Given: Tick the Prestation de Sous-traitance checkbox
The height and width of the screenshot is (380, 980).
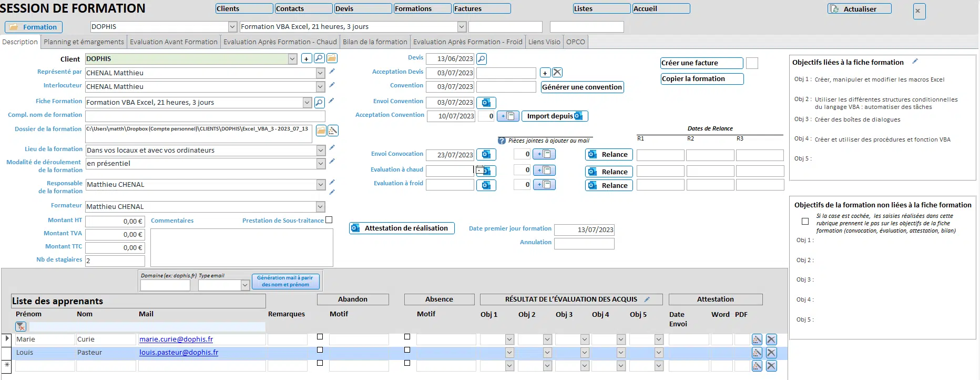Looking at the screenshot, I should tap(329, 220).
